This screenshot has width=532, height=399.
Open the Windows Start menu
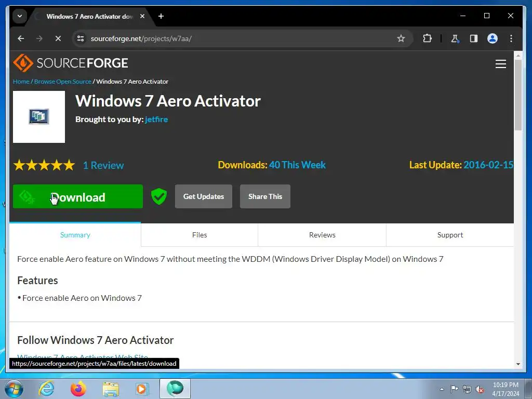pyautogui.click(x=14, y=389)
